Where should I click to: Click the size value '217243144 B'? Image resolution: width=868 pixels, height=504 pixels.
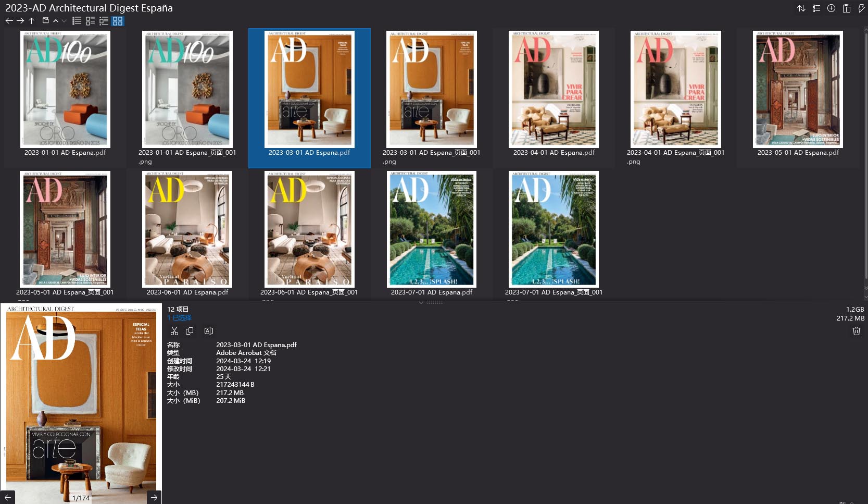[235, 385]
